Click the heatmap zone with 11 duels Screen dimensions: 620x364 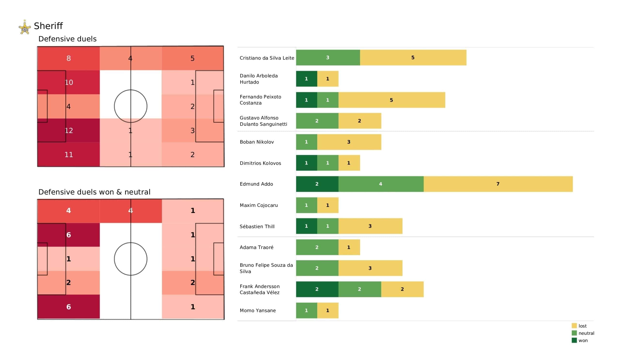(x=69, y=154)
